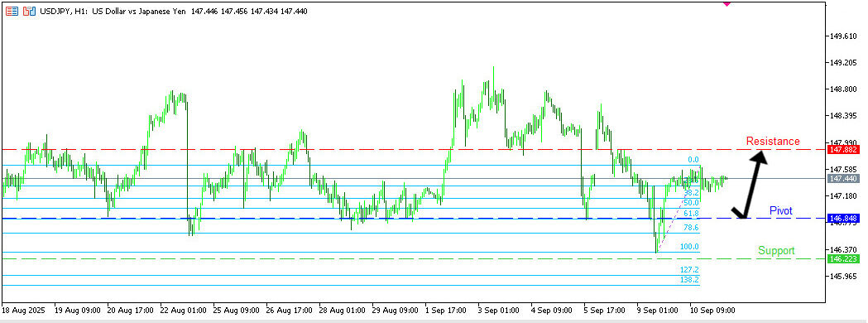The image size is (868, 323).
Task: Click the Fibonacci 61.8 level label
Action: (x=692, y=214)
